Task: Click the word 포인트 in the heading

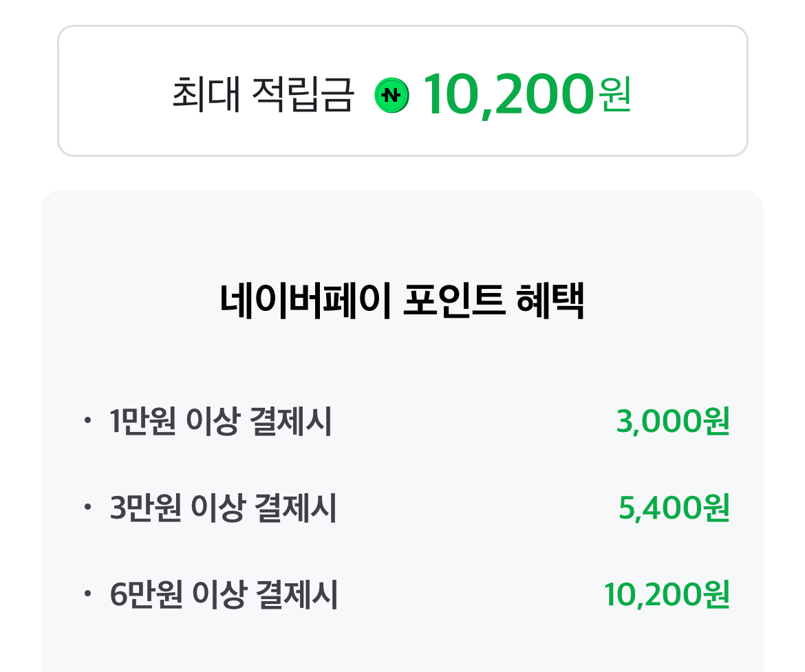Action: [x=453, y=302]
